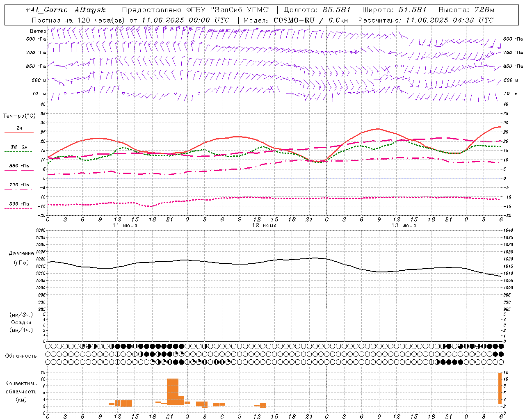Click the red 2м temperature legend line

tap(19, 132)
